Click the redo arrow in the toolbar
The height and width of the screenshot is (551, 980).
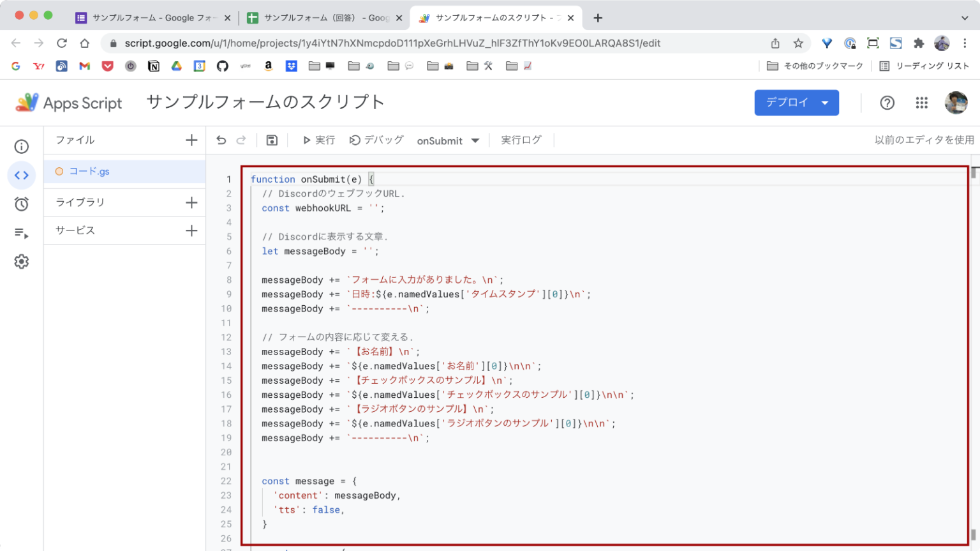[x=241, y=140]
